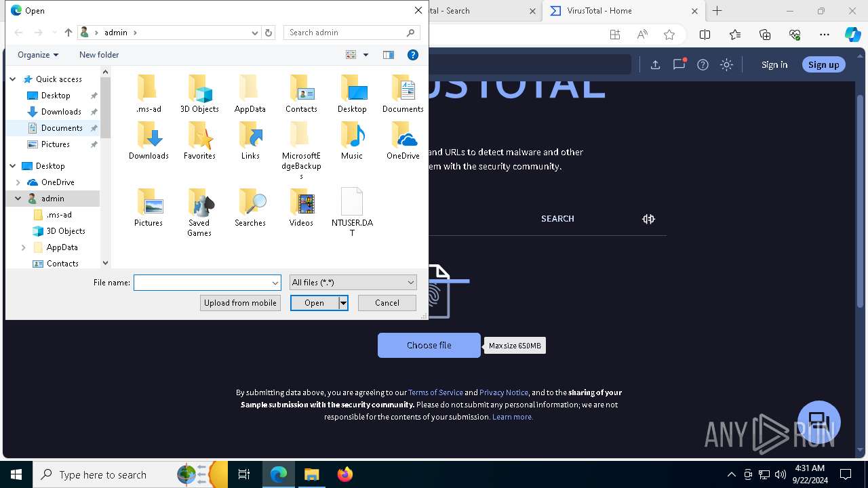
Task: Click the Sign up button
Action: pyautogui.click(x=824, y=64)
